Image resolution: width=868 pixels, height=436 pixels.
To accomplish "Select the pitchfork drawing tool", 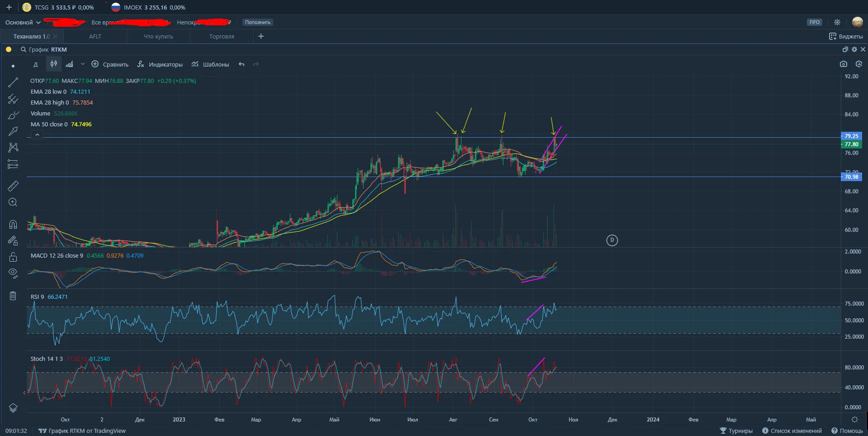I will coord(13,99).
